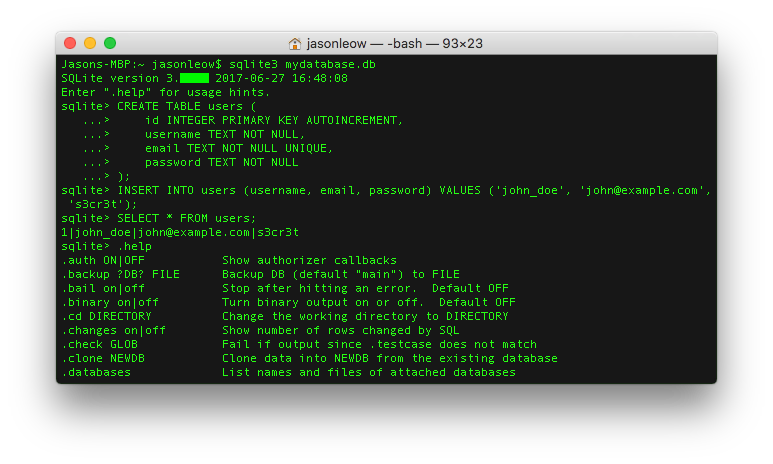Click the 'SELECT * FROM users;' query
Screen dimensions: 773x464
(x=186, y=218)
